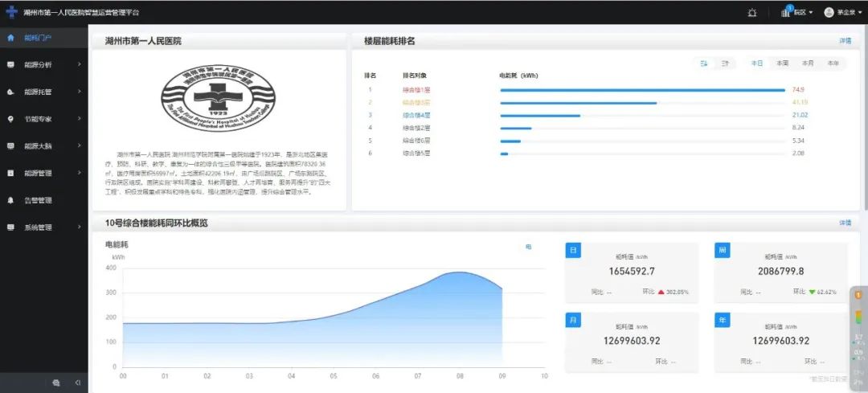Click the orange badge on floating widget
The width and height of the screenshot is (868, 393).
(x=858, y=294)
